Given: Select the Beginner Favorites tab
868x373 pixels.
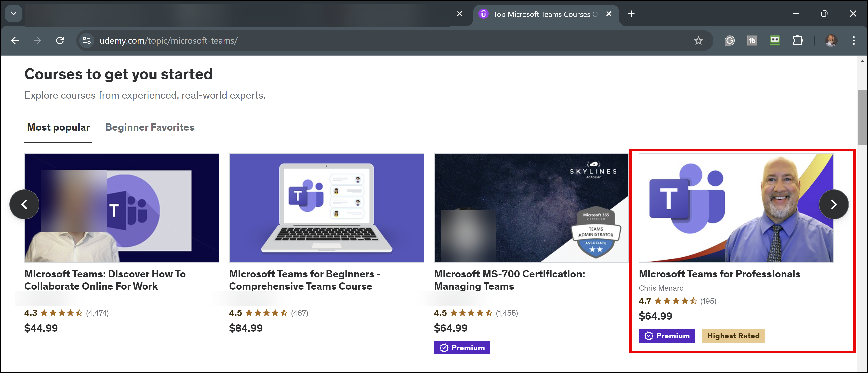Looking at the screenshot, I should (x=149, y=127).
